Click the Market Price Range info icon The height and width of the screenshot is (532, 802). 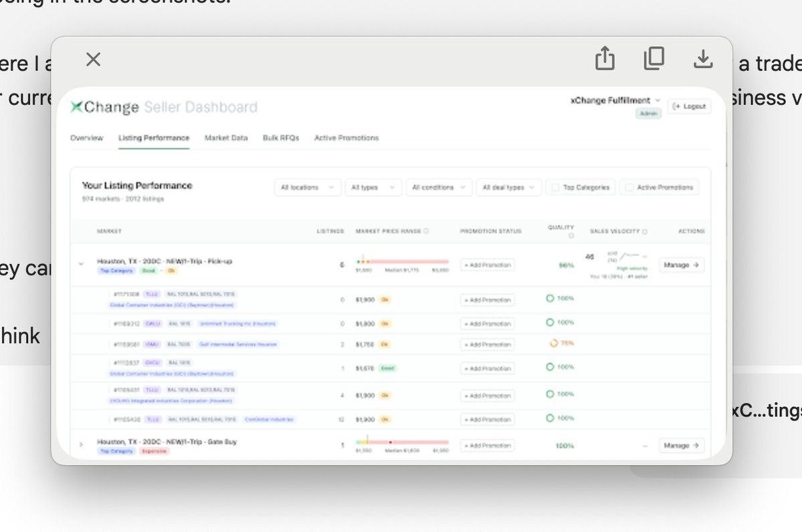coord(426,231)
